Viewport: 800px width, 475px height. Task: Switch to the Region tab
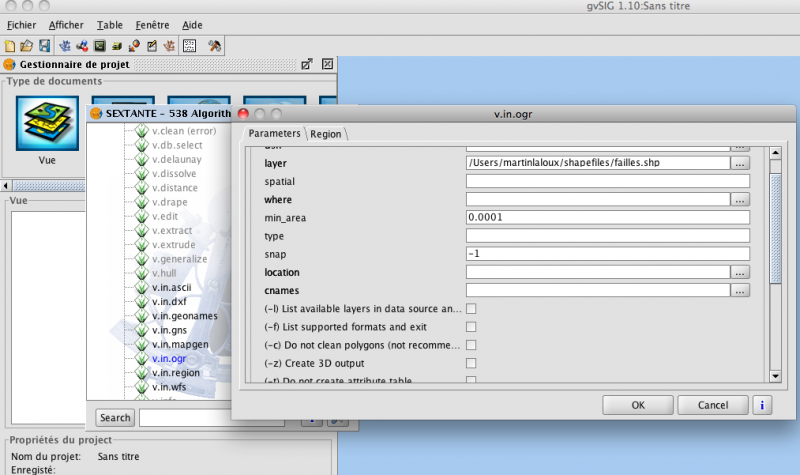(326, 133)
